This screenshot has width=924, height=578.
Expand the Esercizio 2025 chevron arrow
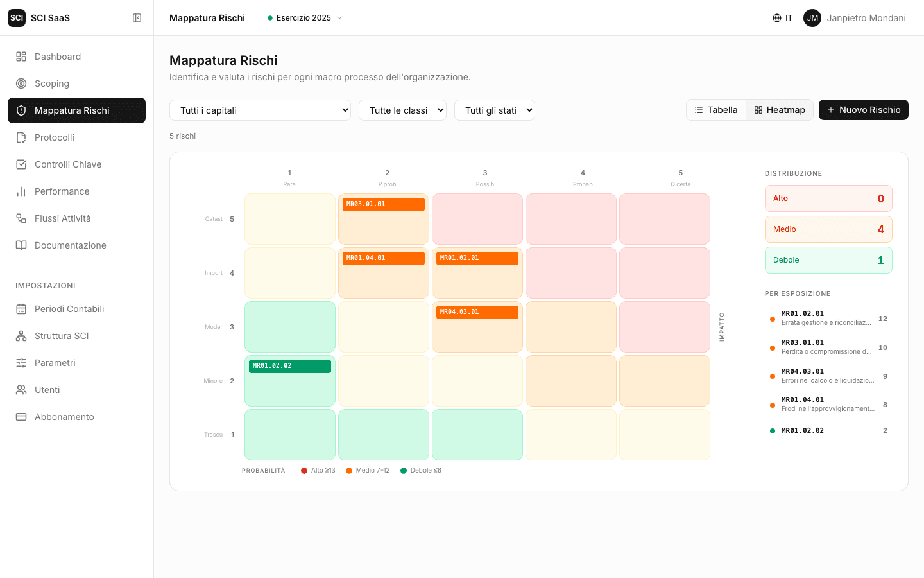(x=340, y=18)
